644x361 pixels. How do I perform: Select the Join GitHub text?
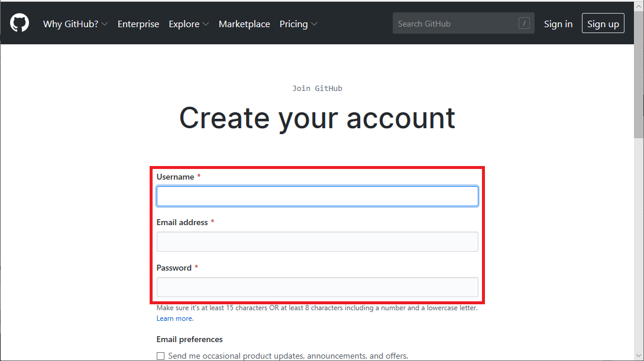tap(317, 88)
